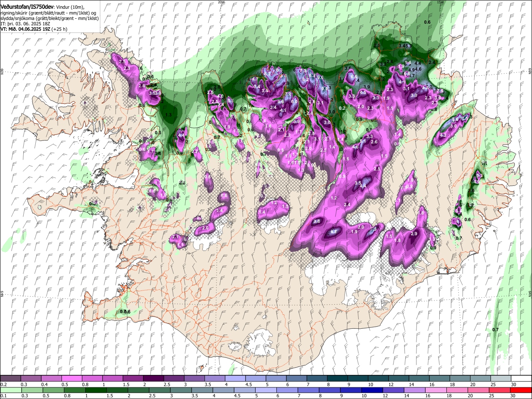This screenshot has height=399, width=532.
Task: Click the VT 04.06.2025 19Z (+25 h) line
Action: point(34,29)
